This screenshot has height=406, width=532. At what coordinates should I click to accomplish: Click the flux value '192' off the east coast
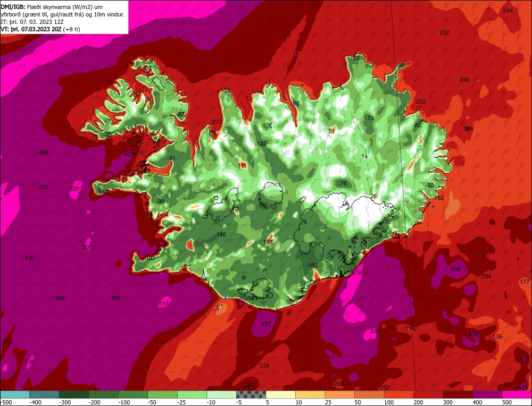[x=439, y=198]
